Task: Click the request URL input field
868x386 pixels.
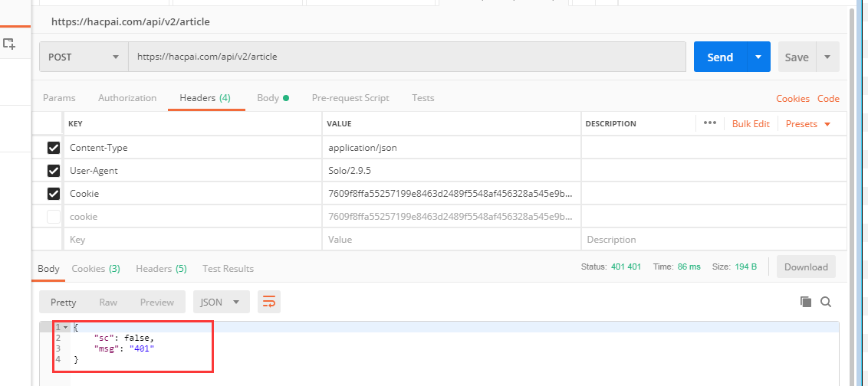Action: (406, 57)
